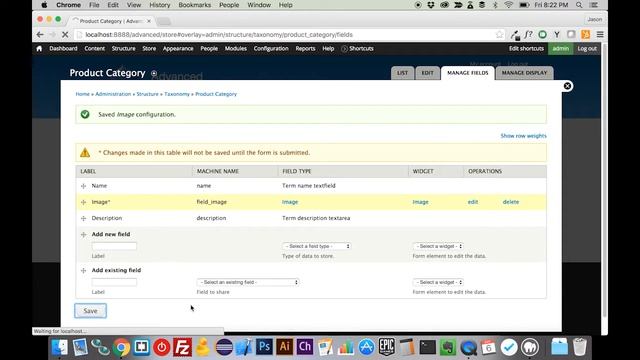Click the browser address bar URL
640x360 pixels.
point(219,35)
